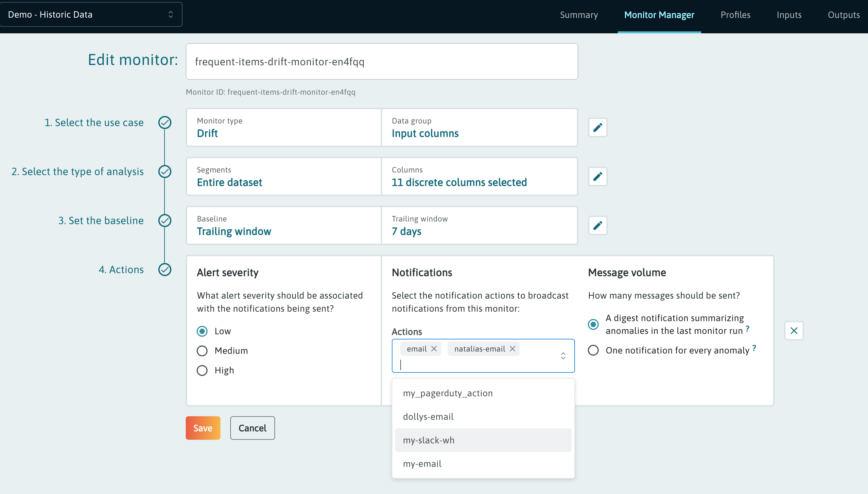
Task: Choose one notification for every anomaly
Action: coord(593,350)
